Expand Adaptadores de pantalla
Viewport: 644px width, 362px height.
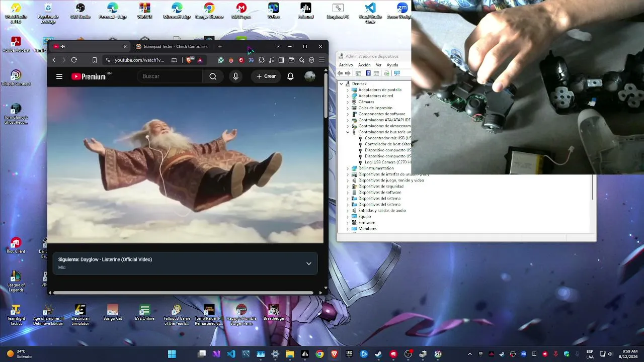click(348, 90)
